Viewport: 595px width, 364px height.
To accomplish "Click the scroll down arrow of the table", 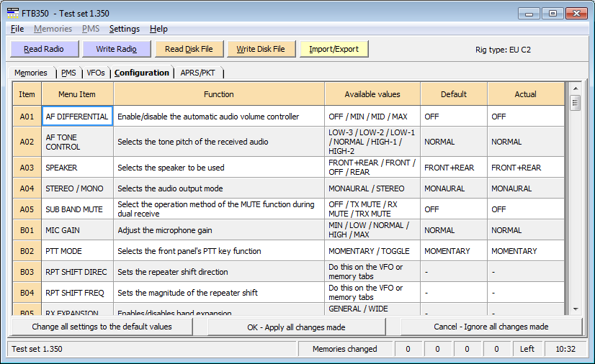I will pos(575,309).
